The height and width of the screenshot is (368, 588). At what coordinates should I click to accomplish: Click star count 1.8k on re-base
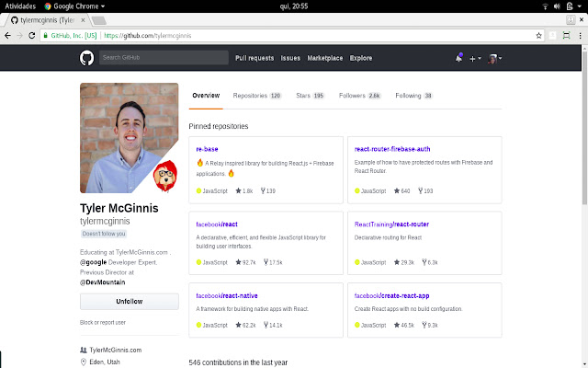pos(244,190)
